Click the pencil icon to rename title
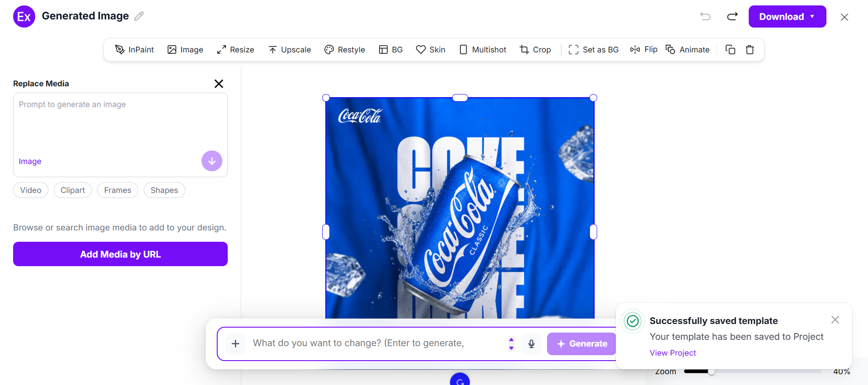 [x=139, y=16]
